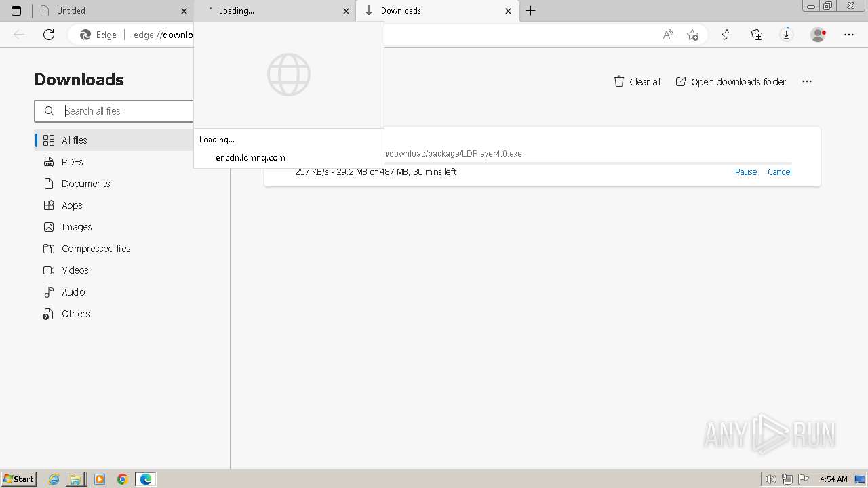Open the network tray icon
This screenshot has width=868, height=488.
[787, 479]
